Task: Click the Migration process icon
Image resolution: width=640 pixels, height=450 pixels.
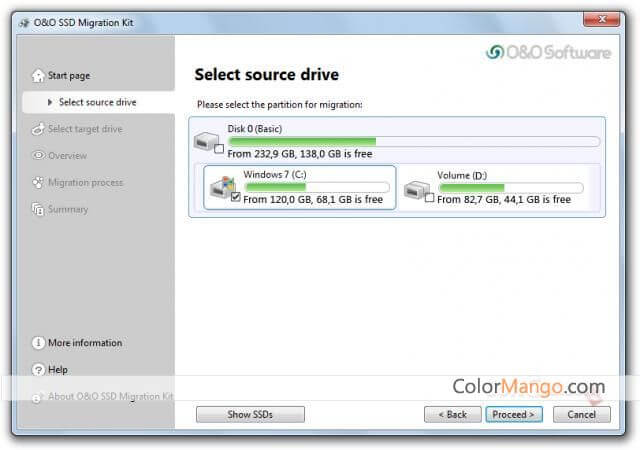Action: pyautogui.click(x=38, y=183)
